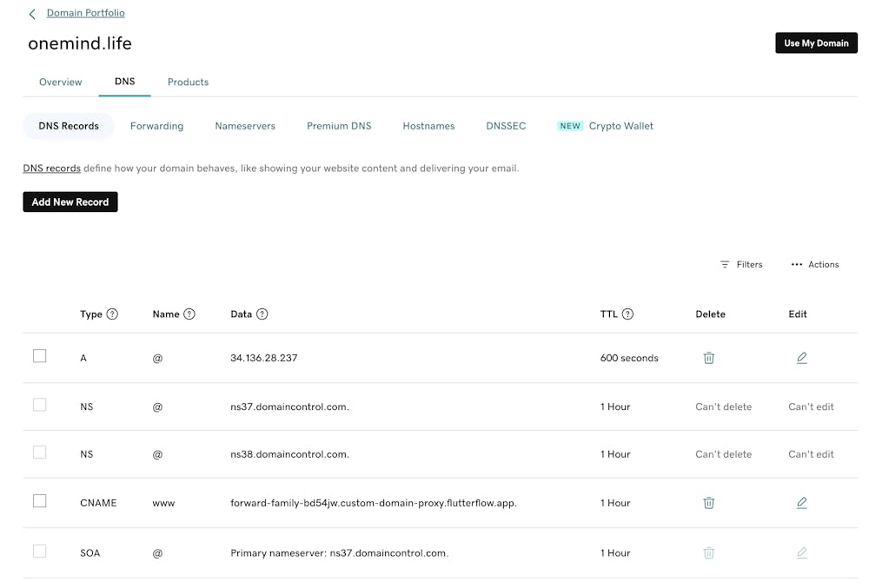Select the A record checkbox
Image resolution: width=869 pixels, height=588 pixels.
(39, 356)
